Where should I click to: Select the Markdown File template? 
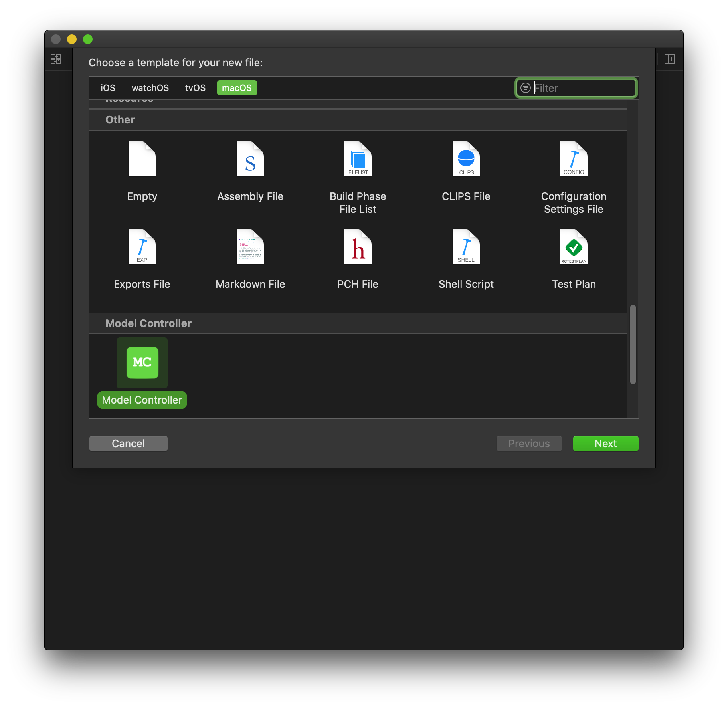point(250,247)
